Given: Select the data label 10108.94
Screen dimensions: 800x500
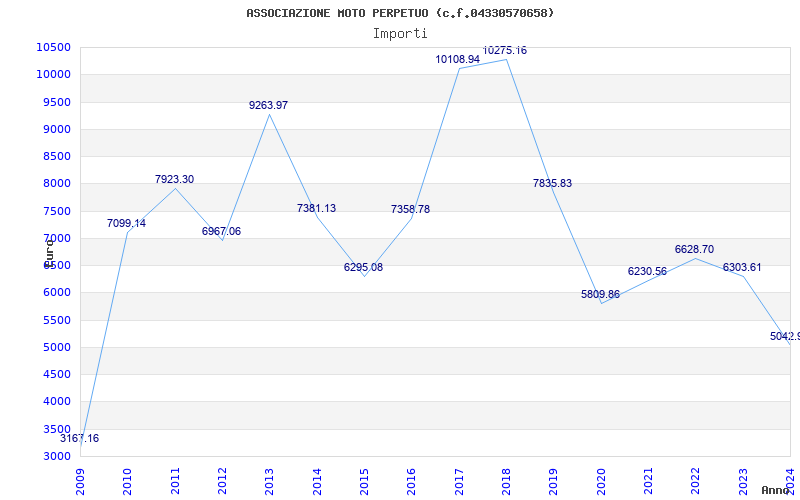Looking at the screenshot, I should click(458, 59).
